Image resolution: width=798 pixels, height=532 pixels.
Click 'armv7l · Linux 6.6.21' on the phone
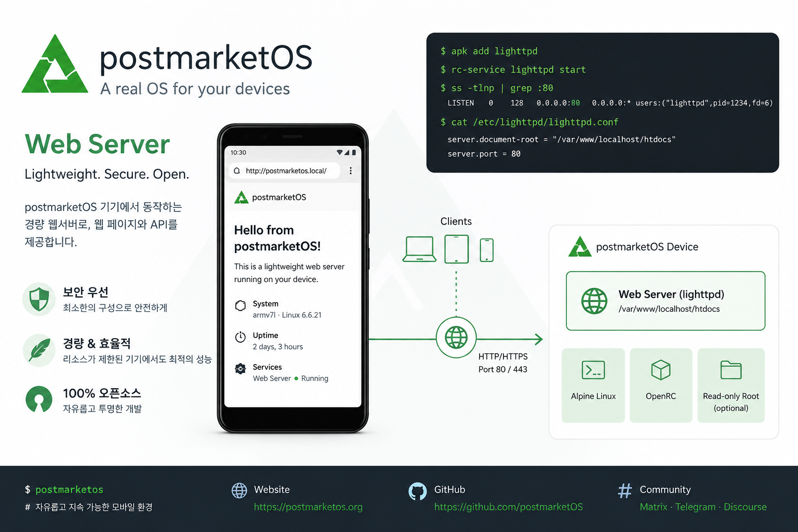(x=287, y=315)
